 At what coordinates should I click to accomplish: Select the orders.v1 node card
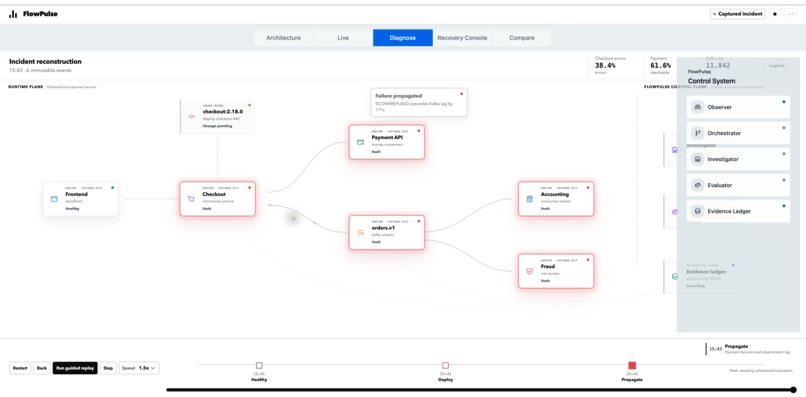tap(387, 232)
